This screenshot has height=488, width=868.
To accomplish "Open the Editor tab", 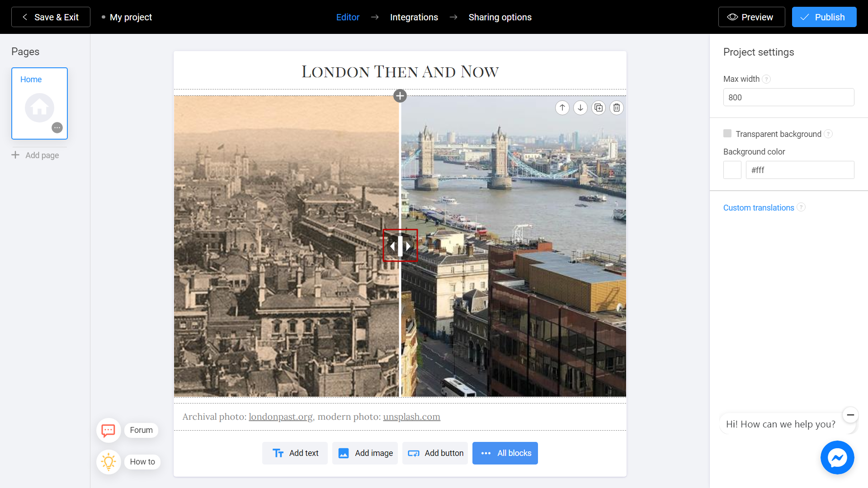I will coord(348,17).
